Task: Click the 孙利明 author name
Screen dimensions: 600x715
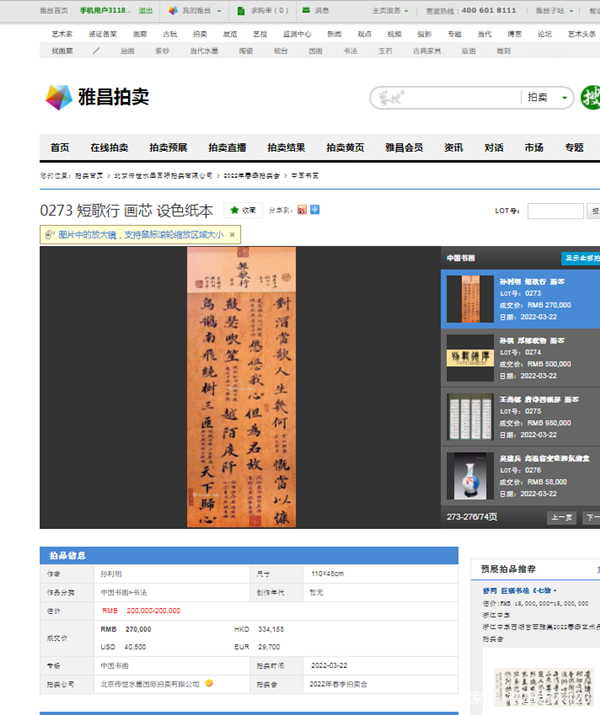Action: 111,574
